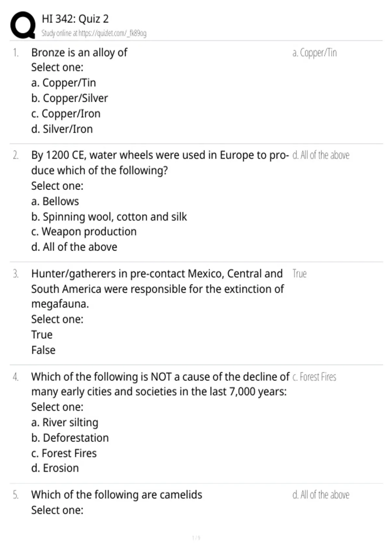Click the camelids question text
The width and height of the screenshot is (392, 556).
117,495
